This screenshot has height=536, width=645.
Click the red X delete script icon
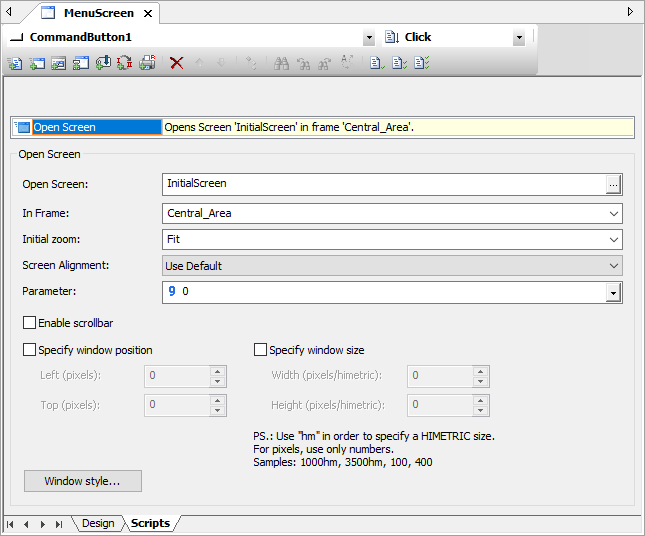tap(177, 63)
